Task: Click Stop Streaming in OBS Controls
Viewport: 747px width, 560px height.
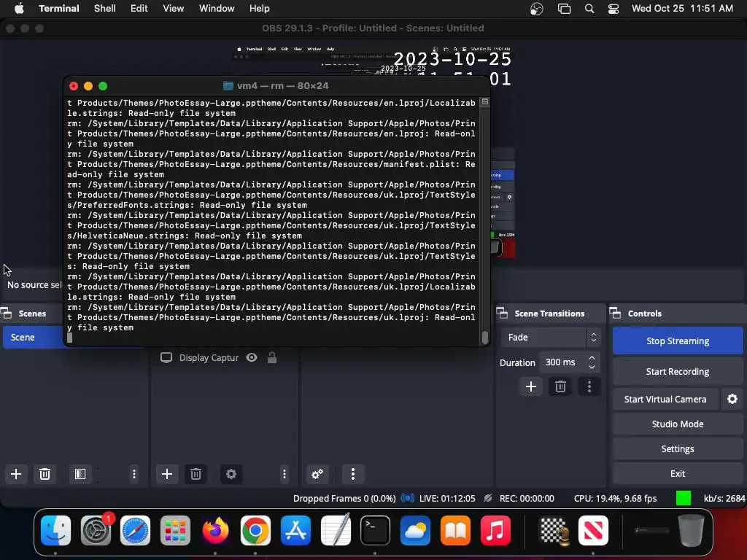Action: 678,341
